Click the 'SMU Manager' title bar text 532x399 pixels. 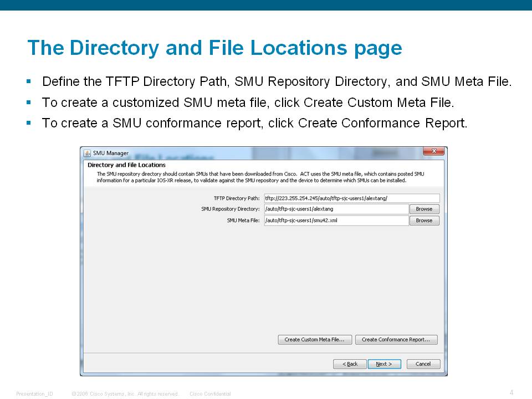111,154
